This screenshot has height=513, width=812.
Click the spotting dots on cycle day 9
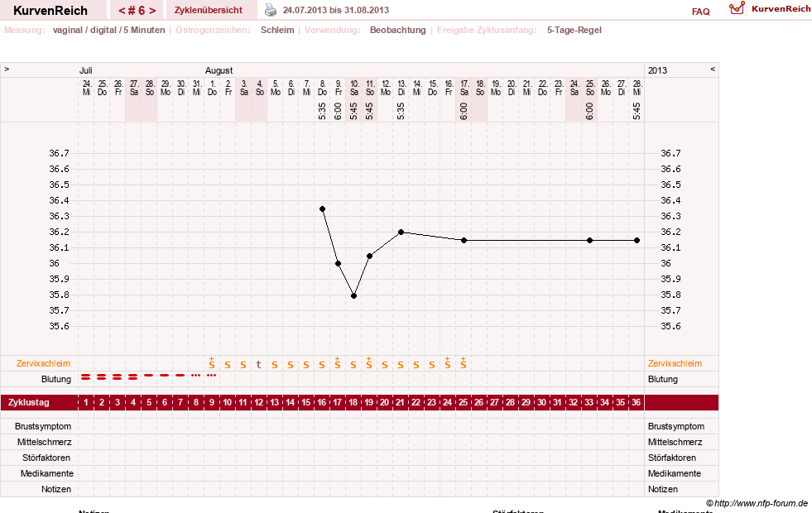coord(212,375)
